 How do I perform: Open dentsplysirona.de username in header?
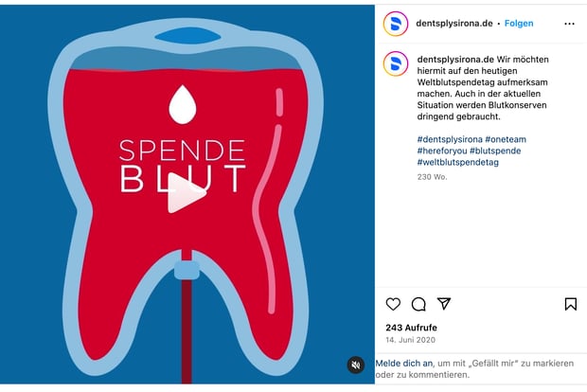(454, 24)
